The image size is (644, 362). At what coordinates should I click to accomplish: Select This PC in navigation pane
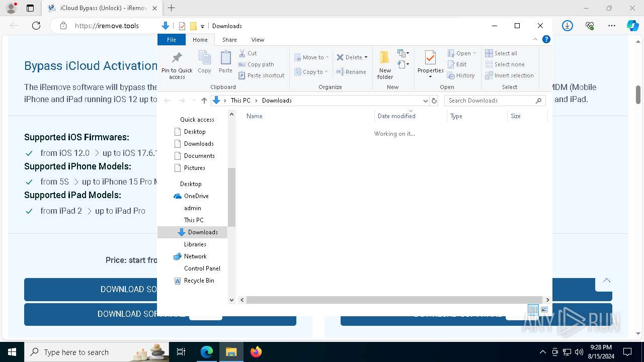coord(194,220)
